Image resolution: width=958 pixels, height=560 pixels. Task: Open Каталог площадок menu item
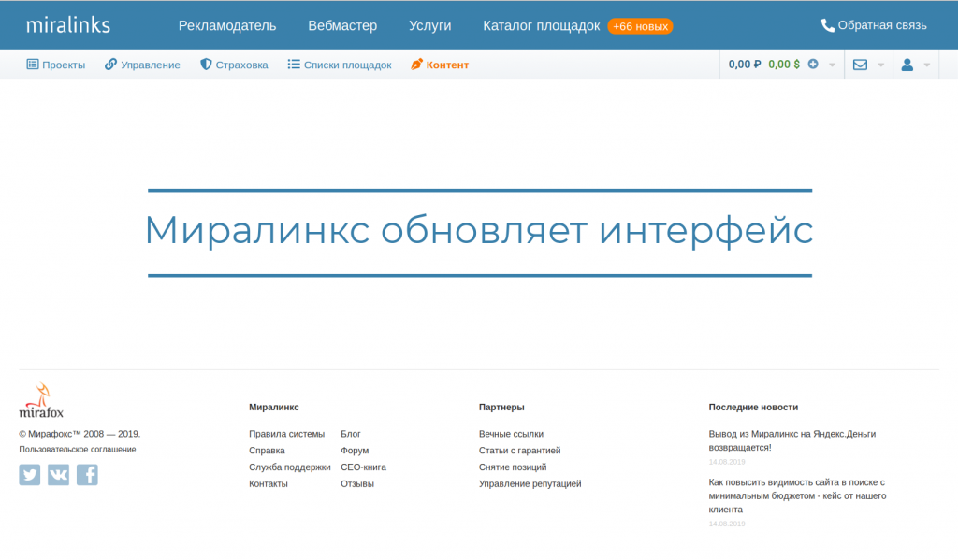tap(542, 25)
